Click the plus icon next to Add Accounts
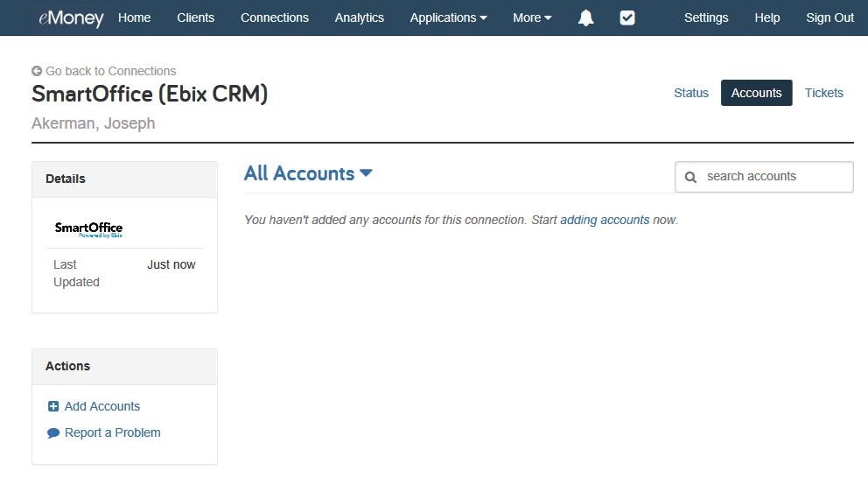Viewport: 868px width, 478px height. 53,406
